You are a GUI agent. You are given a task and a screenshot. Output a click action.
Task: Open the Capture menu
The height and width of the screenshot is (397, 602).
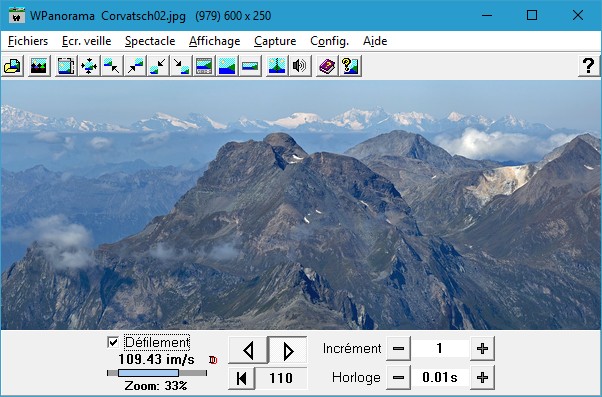pyautogui.click(x=275, y=41)
